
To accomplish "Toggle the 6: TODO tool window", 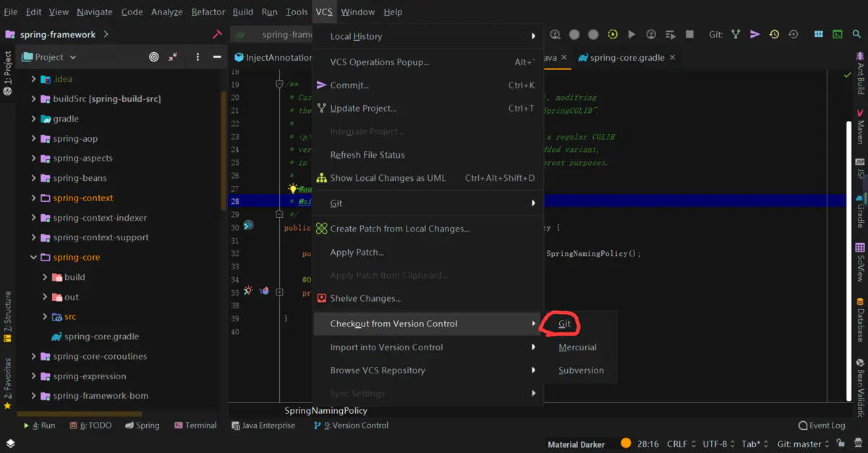I will pyautogui.click(x=90, y=426).
